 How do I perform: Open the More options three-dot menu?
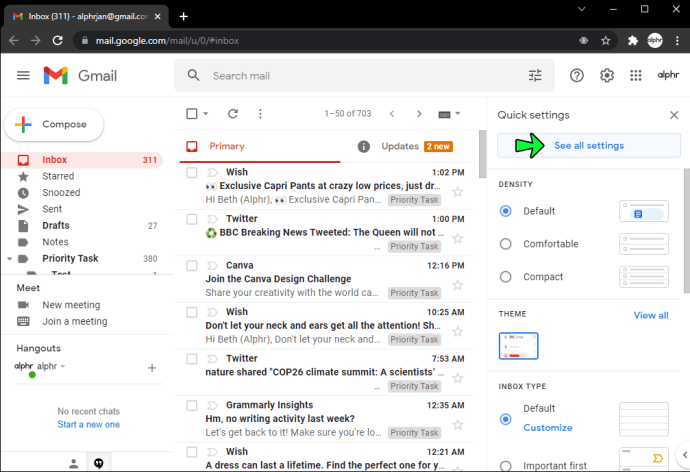(260, 114)
